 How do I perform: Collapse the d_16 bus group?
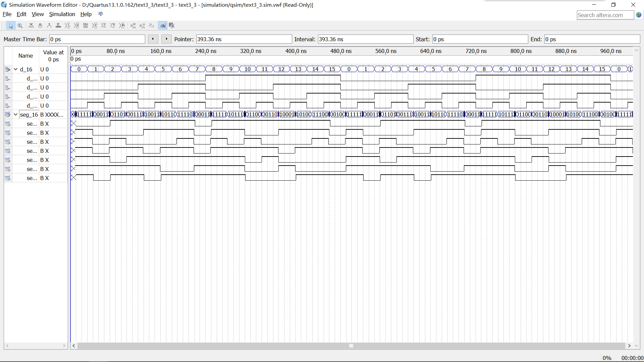click(x=15, y=69)
